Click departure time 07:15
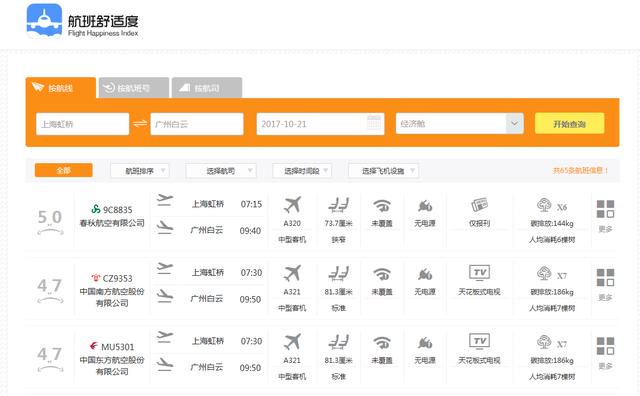Screen dimensions: 640x396 point(251,204)
